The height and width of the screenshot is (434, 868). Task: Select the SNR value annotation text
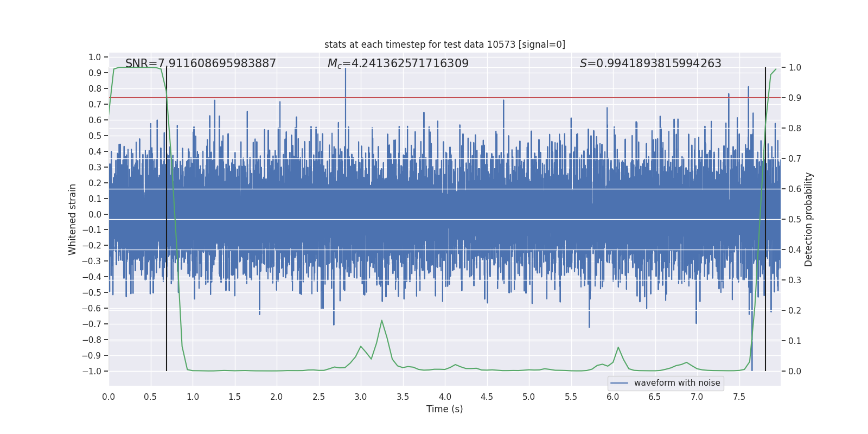[x=200, y=63]
